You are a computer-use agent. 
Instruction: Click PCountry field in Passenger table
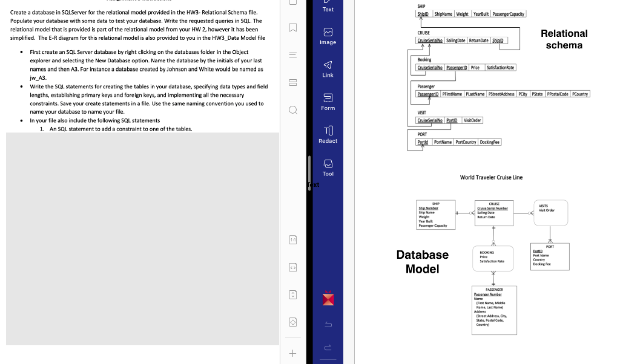pos(580,94)
